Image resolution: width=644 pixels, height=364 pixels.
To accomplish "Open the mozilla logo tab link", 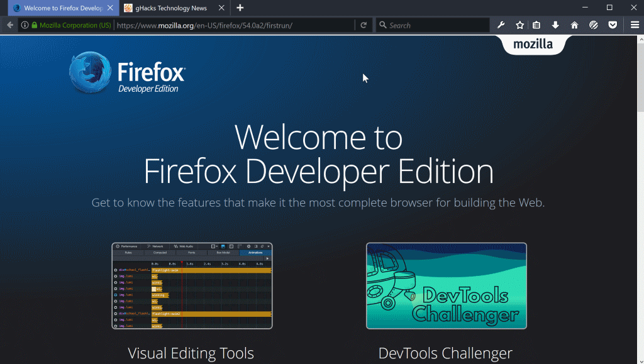I will 533,44.
